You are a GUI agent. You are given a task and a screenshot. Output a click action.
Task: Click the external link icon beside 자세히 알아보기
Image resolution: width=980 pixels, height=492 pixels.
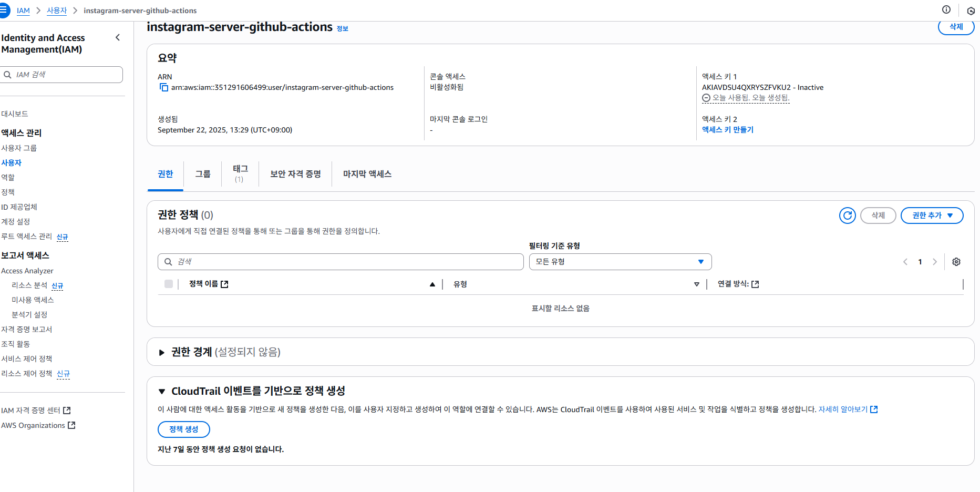874,409
